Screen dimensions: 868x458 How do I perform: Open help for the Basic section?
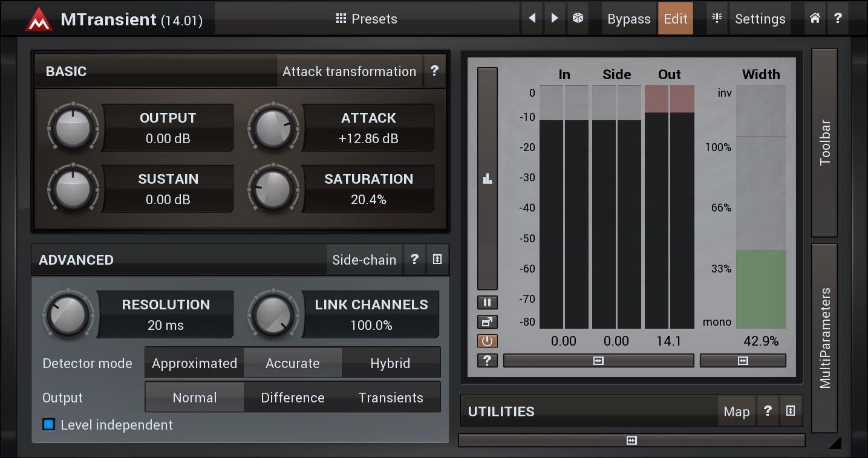[434, 71]
